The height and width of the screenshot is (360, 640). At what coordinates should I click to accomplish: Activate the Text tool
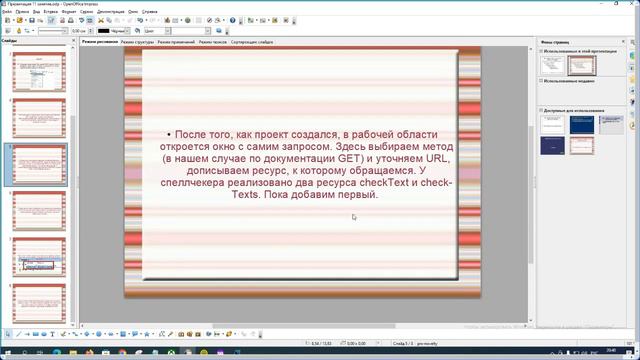click(x=52, y=334)
